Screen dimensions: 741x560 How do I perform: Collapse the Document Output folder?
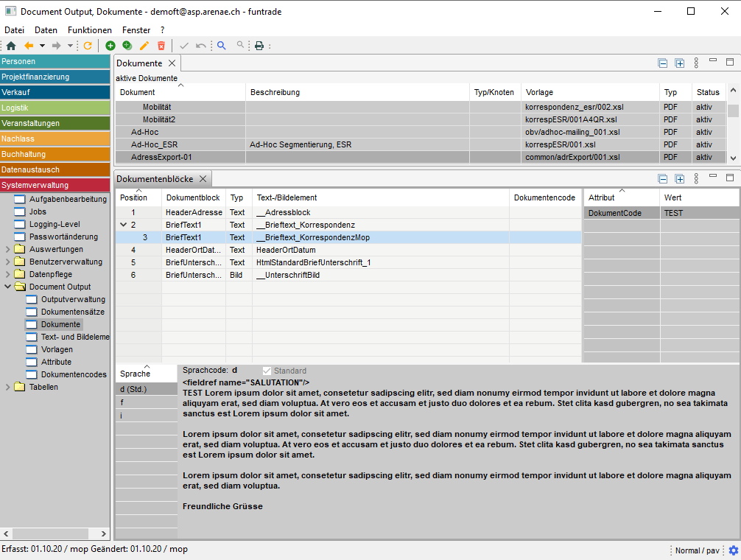point(8,287)
